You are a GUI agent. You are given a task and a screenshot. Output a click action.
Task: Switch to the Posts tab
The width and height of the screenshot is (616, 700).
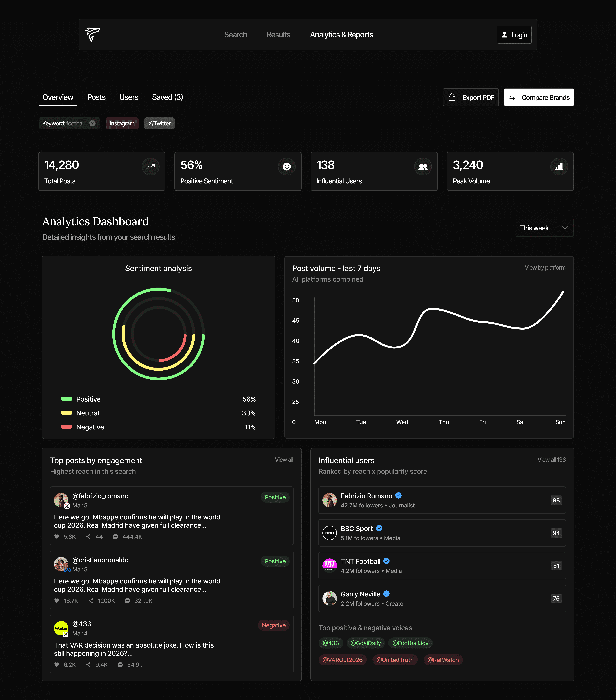[96, 97]
